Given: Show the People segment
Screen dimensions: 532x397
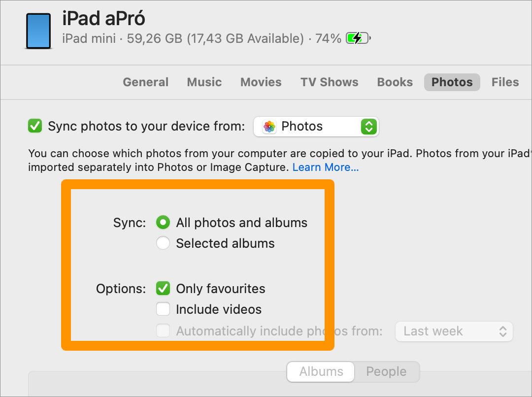Looking at the screenshot, I should (386, 371).
